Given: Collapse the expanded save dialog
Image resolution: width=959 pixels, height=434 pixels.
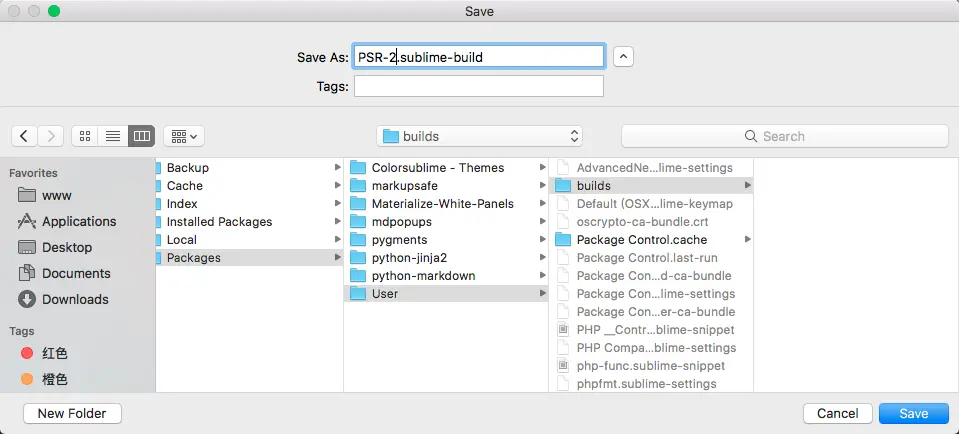Looking at the screenshot, I should coord(623,57).
